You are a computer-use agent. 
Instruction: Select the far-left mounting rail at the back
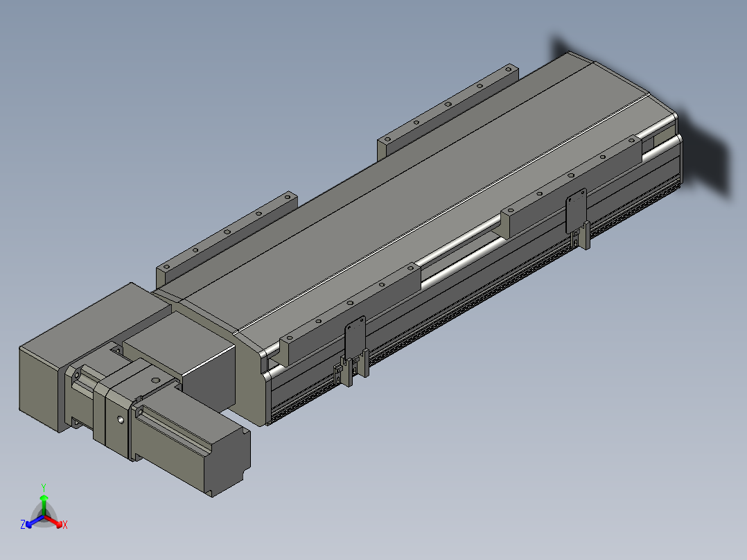pos(448,111)
